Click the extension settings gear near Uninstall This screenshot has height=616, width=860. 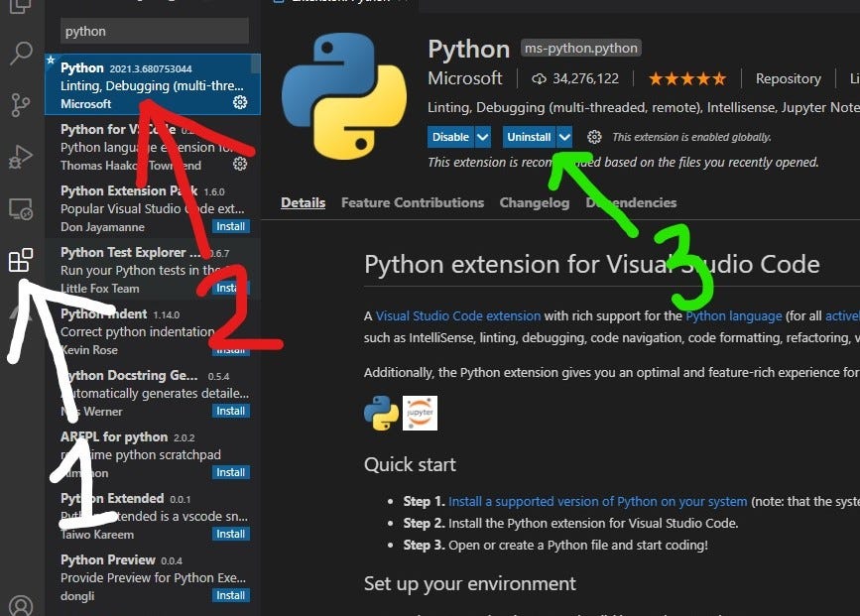(x=592, y=136)
